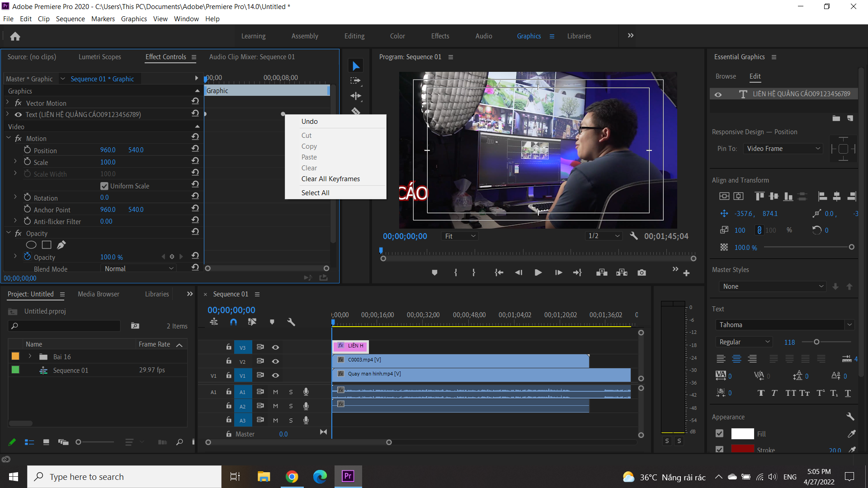Open Master Styles None dropdown
This screenshot has height=488, width=868.
point(773,286)
